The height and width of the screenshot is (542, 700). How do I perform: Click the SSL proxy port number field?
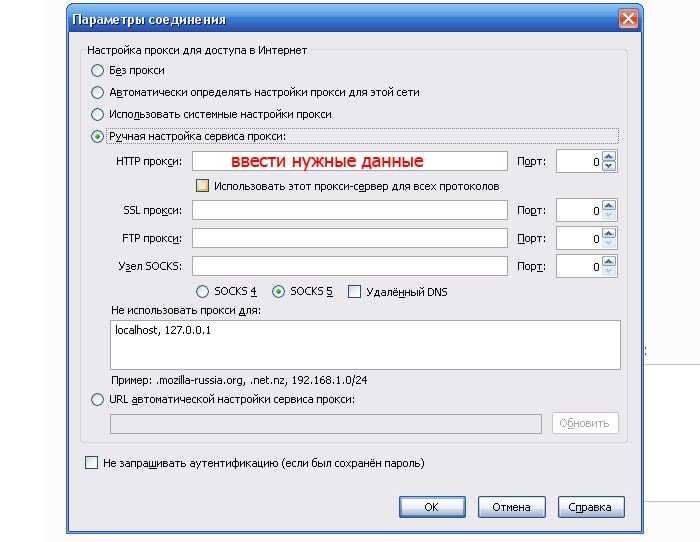point(579,211)
